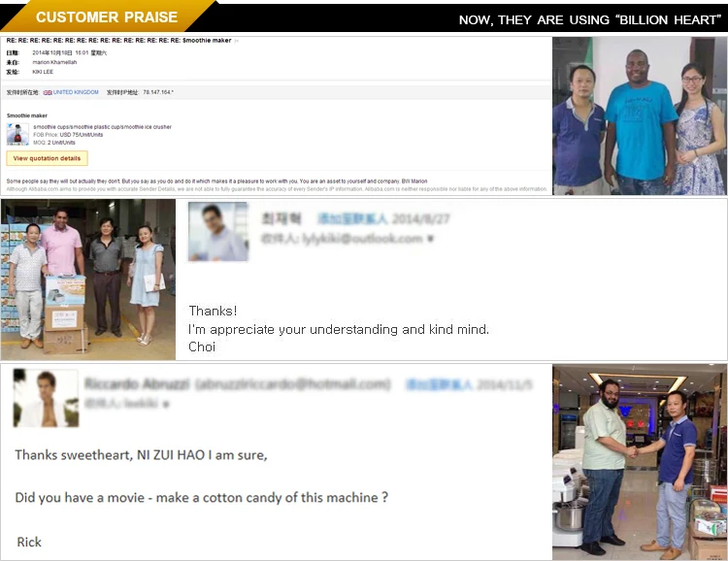Screen dimensions: 728x561
Task: Click the signature 'Rick'
Action: tap(29, 542)
